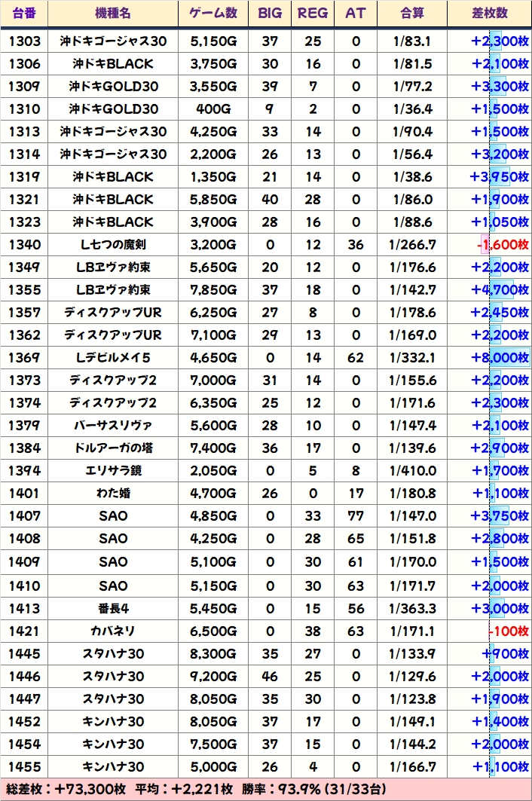Click the BIG column header
Screen dimensions: 532x801
pyautogui.click(x=270, y=14)
